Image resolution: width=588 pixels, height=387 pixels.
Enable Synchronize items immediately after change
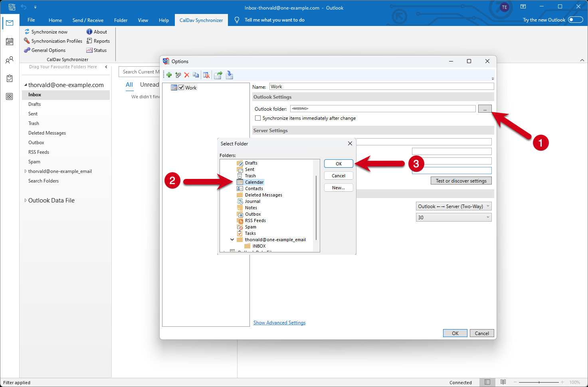[258, 118]
